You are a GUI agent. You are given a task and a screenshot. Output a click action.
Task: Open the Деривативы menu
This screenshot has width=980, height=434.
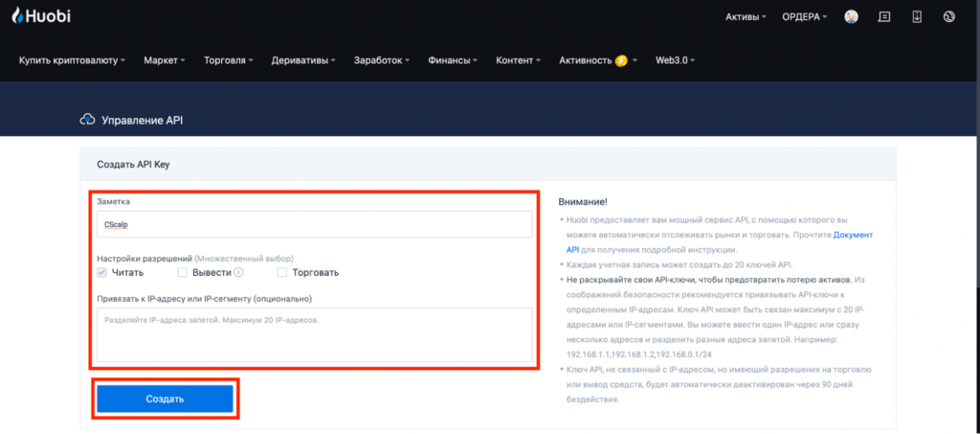(302, 60)
